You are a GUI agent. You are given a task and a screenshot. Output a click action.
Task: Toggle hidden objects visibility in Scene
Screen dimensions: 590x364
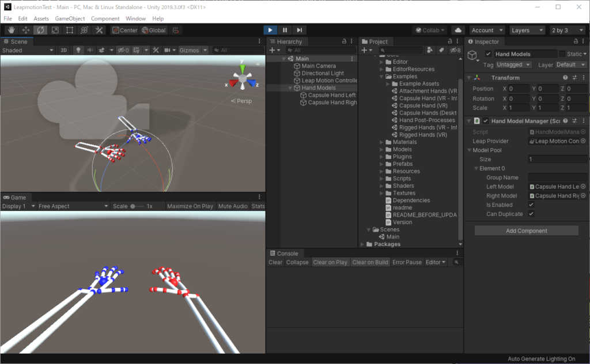[x=123, y=50]
